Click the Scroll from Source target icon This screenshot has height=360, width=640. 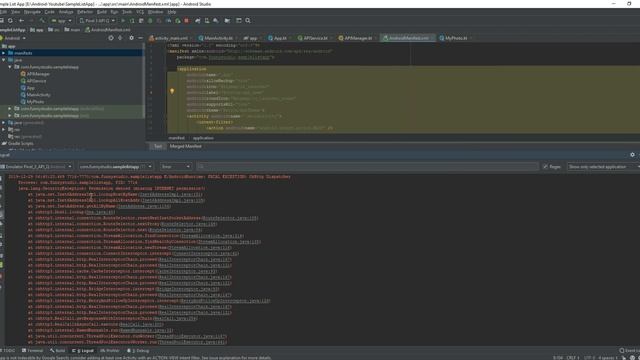pyautogui.click(x=111, y=38)
